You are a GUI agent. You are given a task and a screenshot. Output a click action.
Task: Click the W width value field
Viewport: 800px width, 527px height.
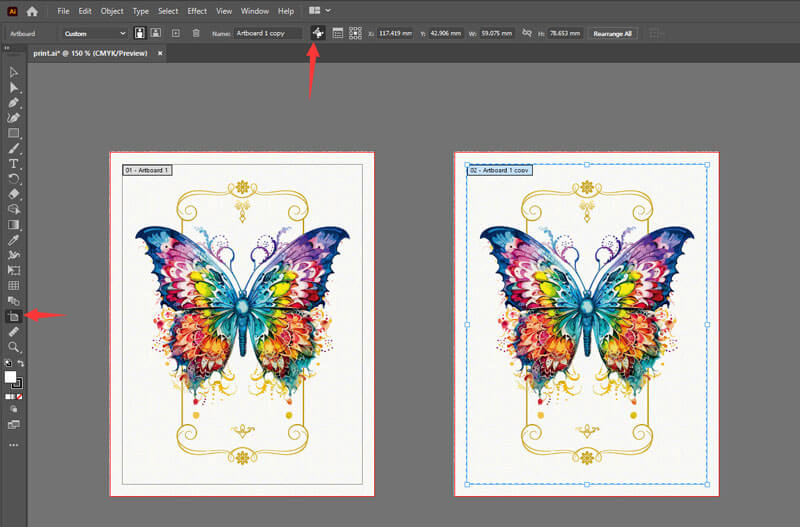(x=496, y=33)
